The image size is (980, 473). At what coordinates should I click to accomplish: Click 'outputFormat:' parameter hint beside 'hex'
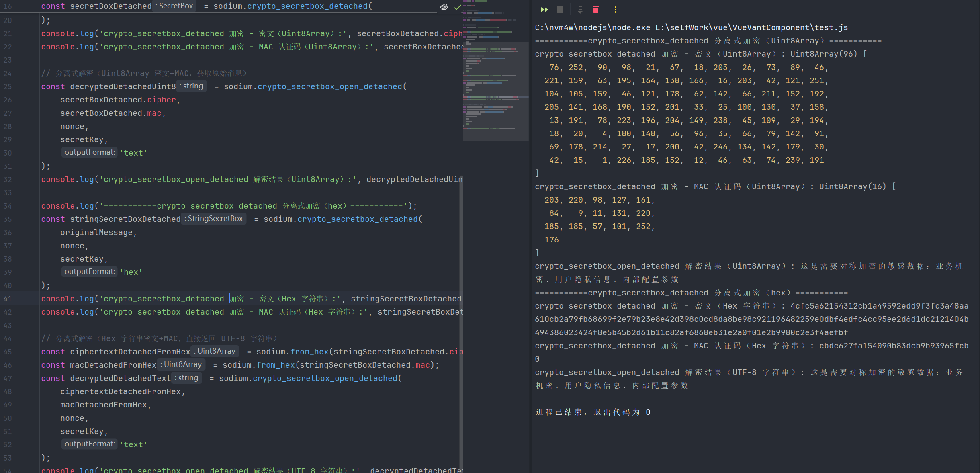click(90, 272)
